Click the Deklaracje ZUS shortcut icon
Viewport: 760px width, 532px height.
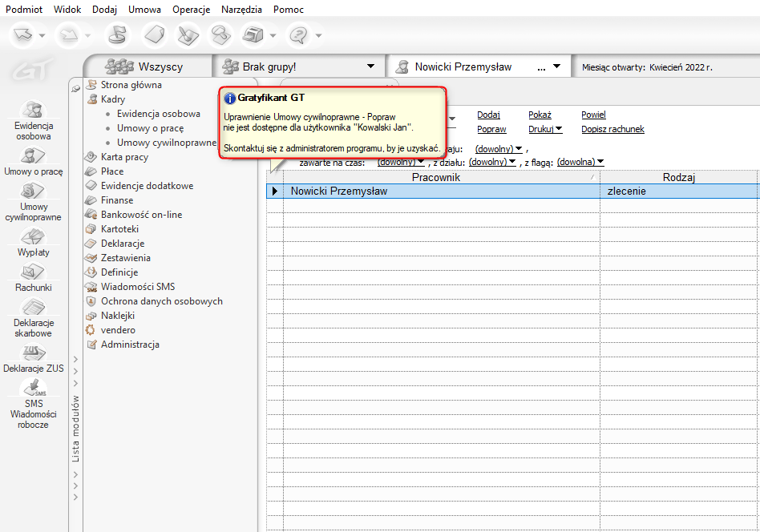33,353
